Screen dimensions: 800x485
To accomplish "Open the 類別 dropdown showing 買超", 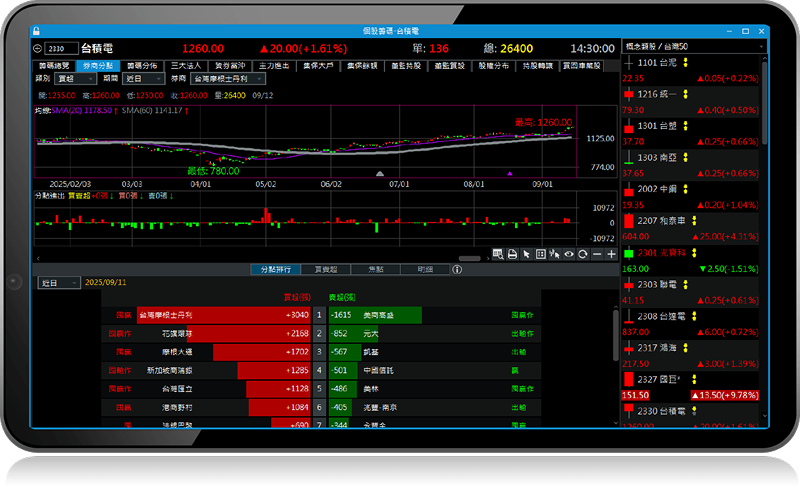I will pos(75,79).
